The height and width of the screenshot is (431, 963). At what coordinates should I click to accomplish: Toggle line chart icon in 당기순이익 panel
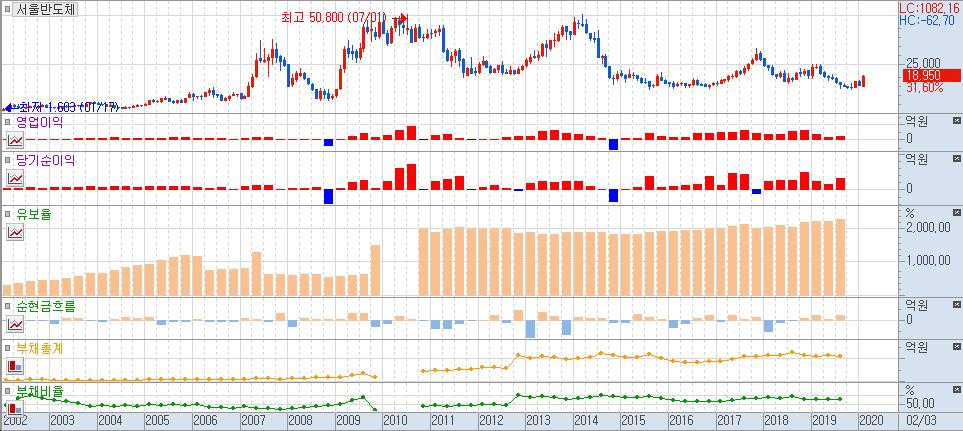15,179
